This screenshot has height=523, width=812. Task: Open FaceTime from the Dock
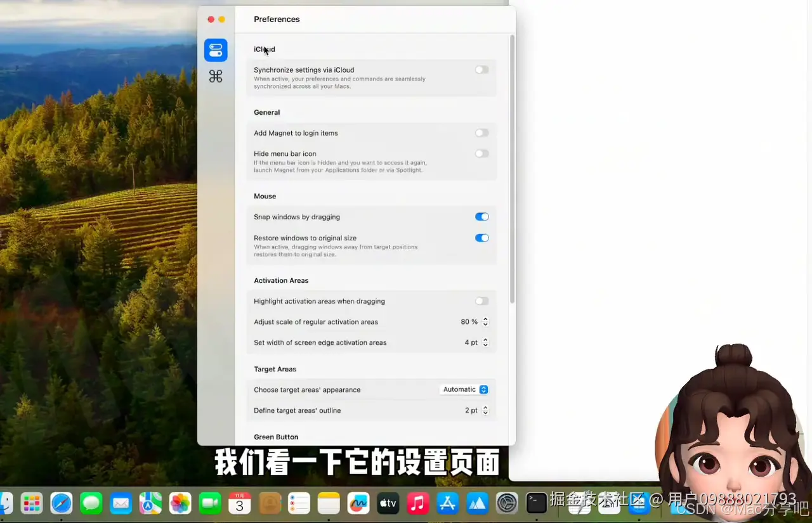210,504
